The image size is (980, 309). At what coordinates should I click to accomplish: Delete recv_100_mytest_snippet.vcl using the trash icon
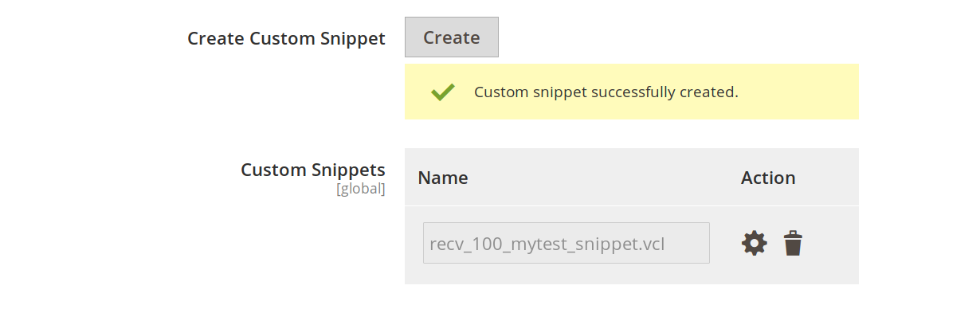(x=793, y=243)
